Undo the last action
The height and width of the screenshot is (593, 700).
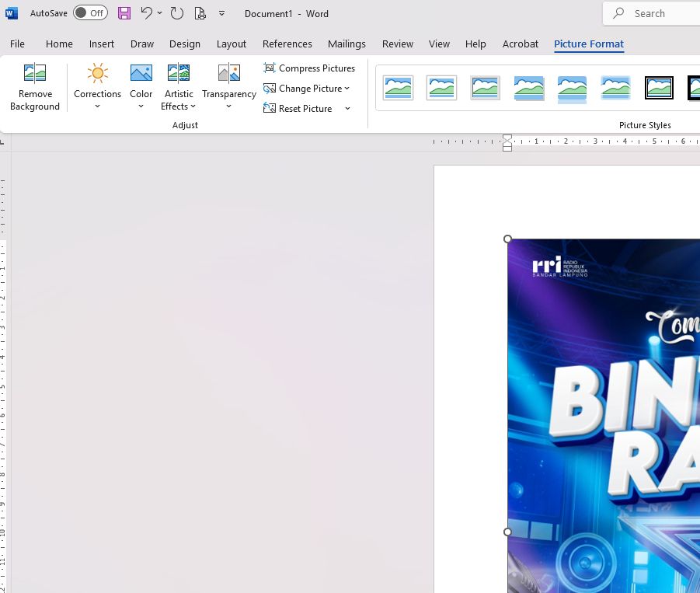[x=146, y=13]
